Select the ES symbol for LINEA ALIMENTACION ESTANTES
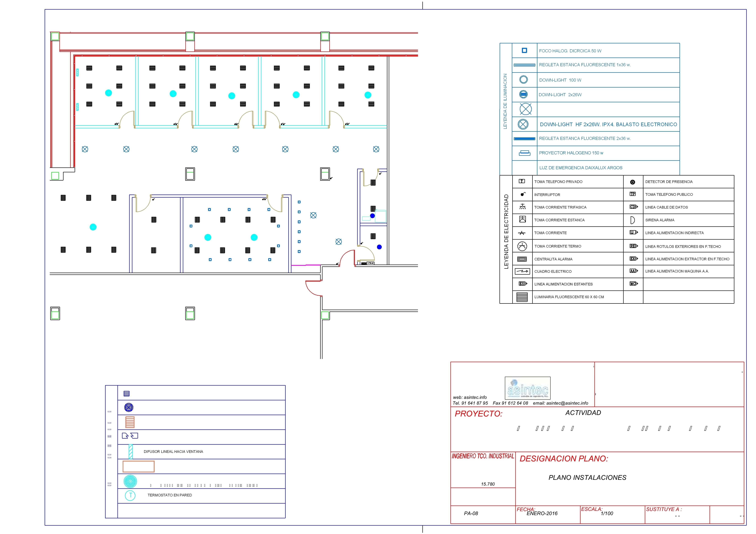This screenshot has width=756, height=534. pos(523,284)
